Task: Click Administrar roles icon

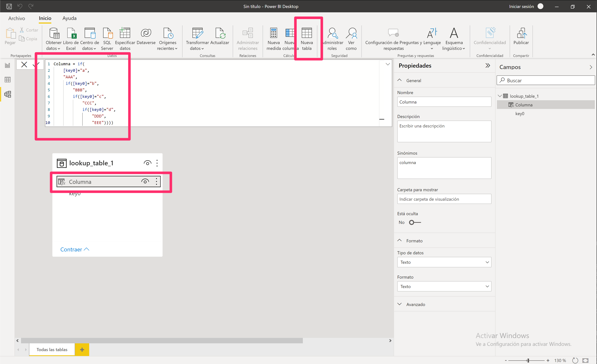Action: tap(332, 33)
